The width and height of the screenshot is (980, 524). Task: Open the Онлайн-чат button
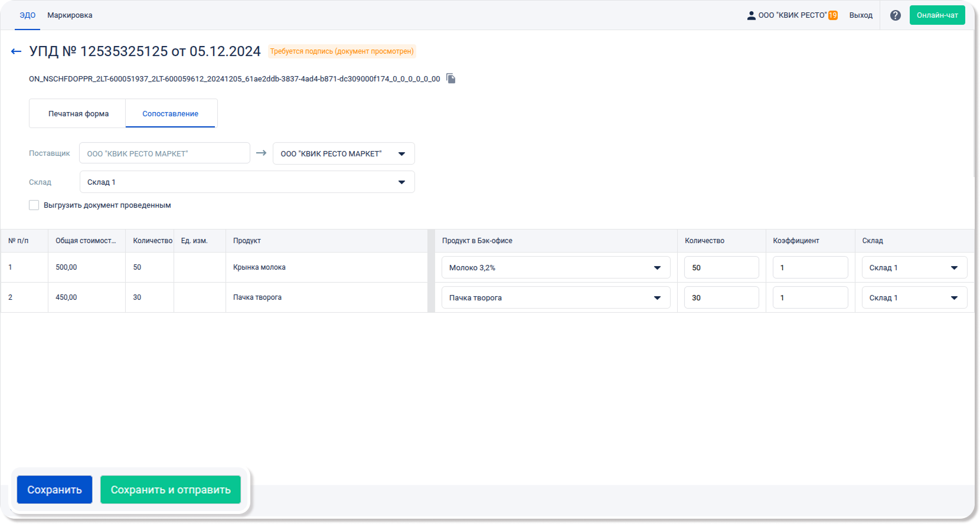coord(937,15)
